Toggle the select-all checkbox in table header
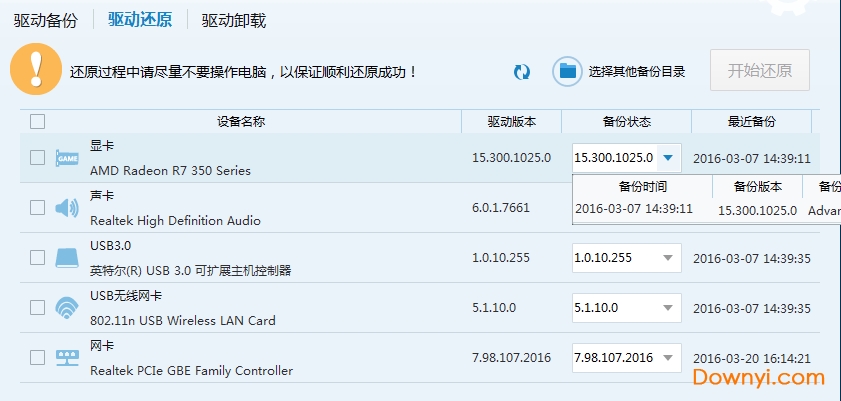The height and width of the screenshot is (401, 841). pos(38,122)
